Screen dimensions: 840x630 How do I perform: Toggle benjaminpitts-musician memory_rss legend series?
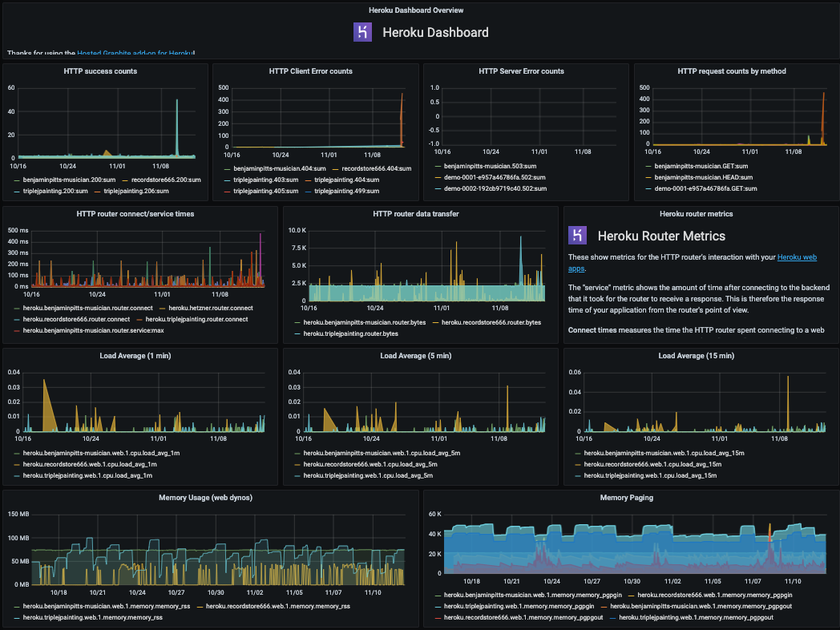pos(106,607)
